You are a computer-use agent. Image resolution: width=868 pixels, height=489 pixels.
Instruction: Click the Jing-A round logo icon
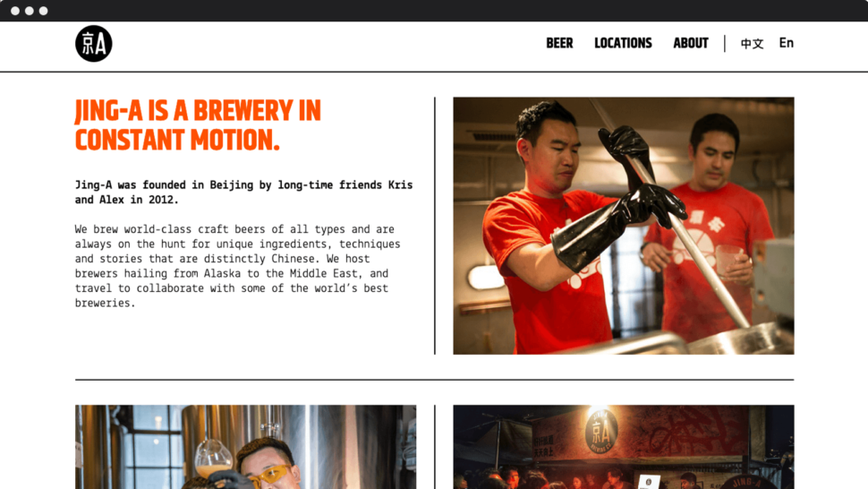[x=94, y=44]
